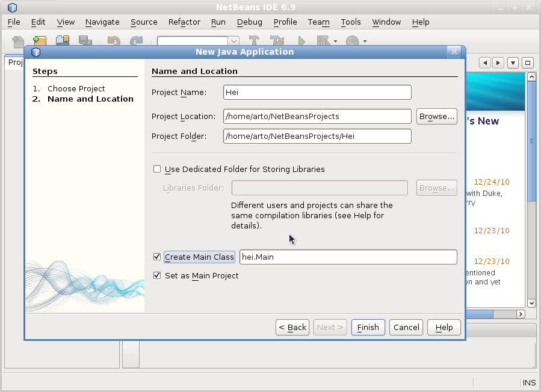Click the horizontal scrollbar thumb in Start Page
The height and width of the screenshot is (392, 541).
(480, 314)
